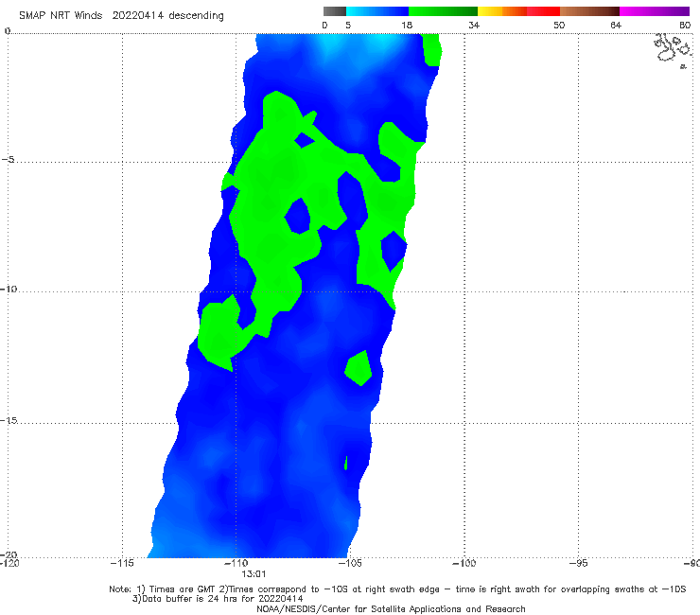Click the longitude label '-105'
The height and width of the screenshot is (615, 700).
pos(350,563)
